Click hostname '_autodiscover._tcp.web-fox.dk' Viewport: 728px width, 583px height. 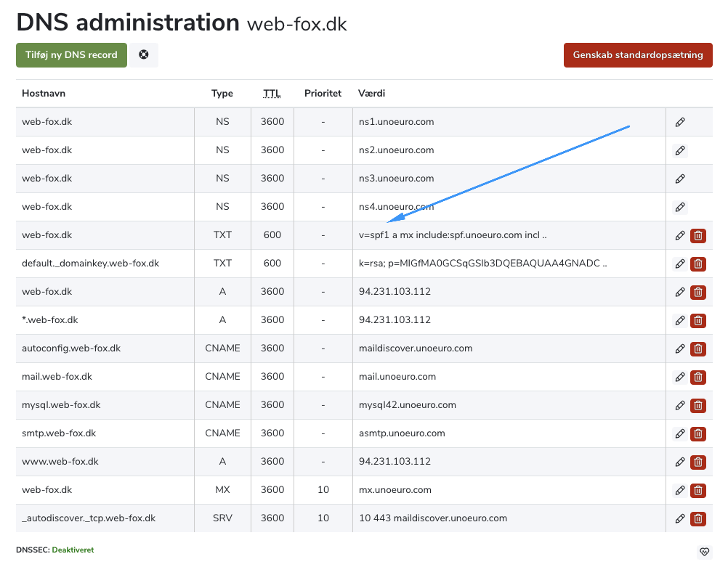(x=89, y=518)
